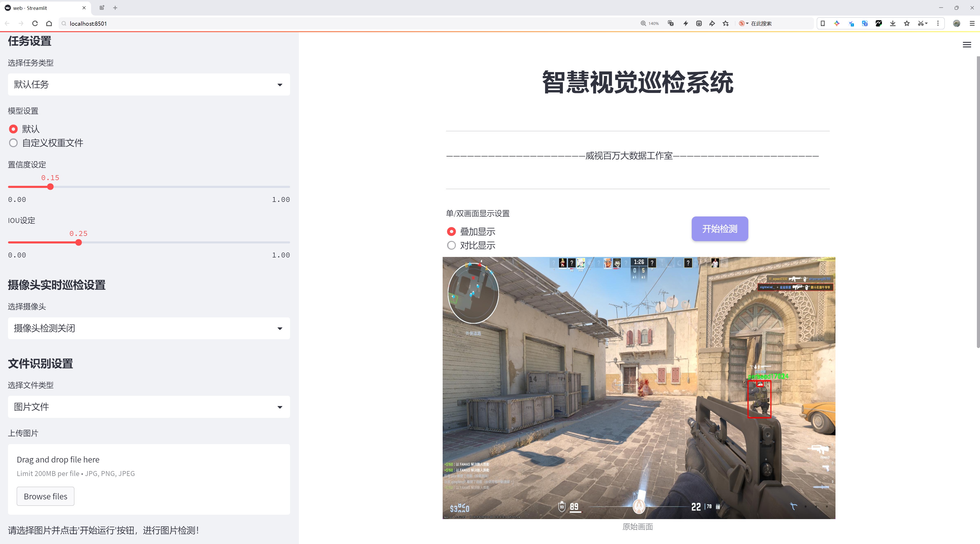Viewport: 980px width, 544px height.
Task: Open the three-dot toolbar options
Action: 938,24
